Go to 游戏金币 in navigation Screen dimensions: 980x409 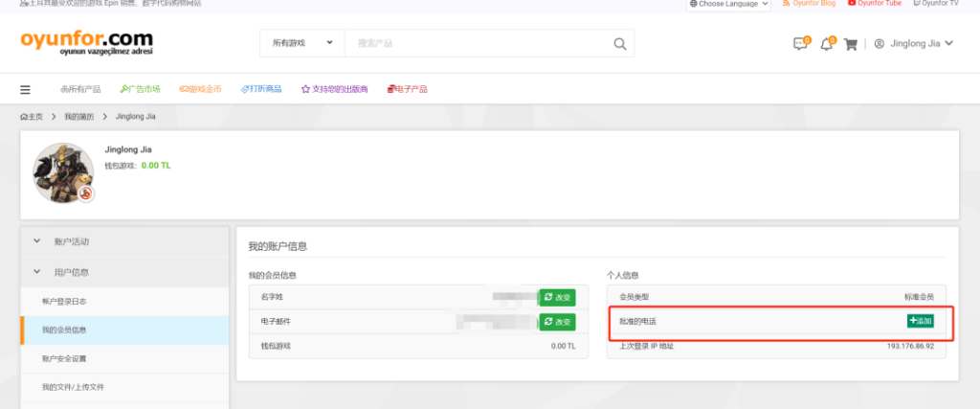coord(200,89)
